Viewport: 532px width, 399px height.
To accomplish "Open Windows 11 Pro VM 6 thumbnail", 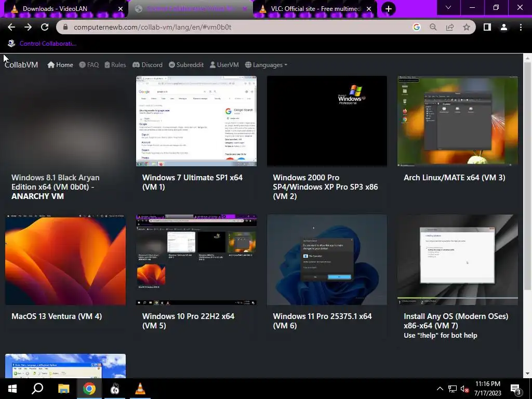I will [327, 260].
